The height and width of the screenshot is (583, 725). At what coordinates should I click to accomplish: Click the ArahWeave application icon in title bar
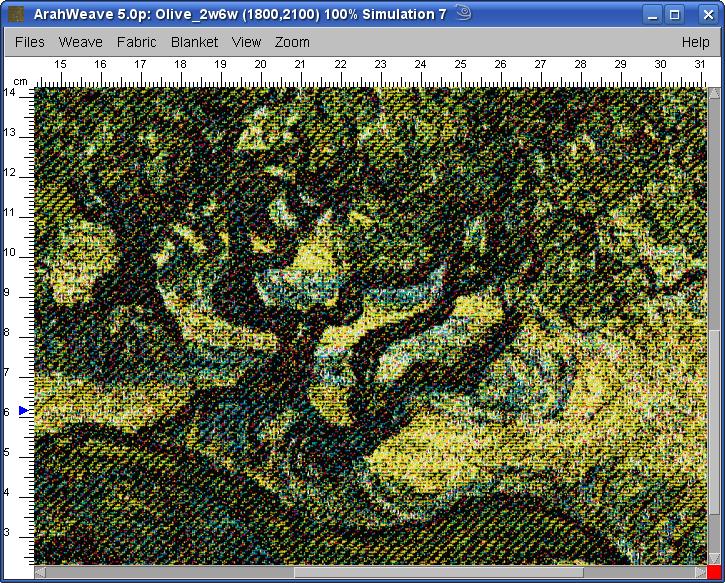[x=16, y=14]
